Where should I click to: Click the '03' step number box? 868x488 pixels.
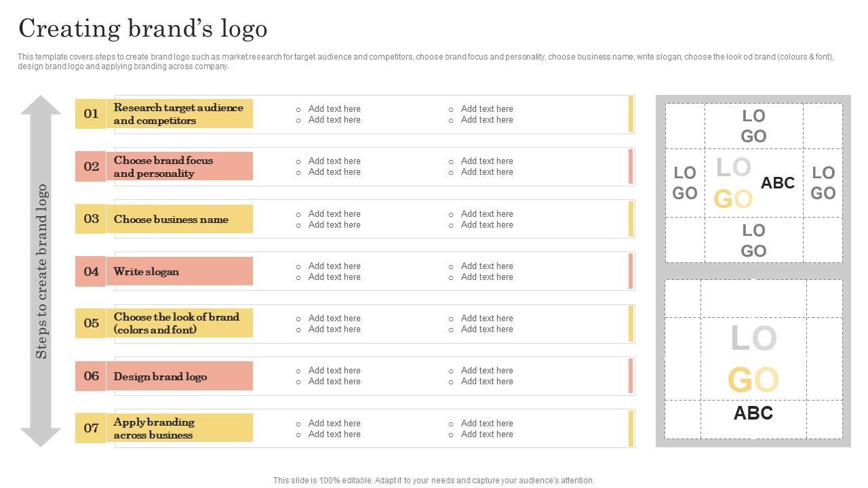point(91,219)
